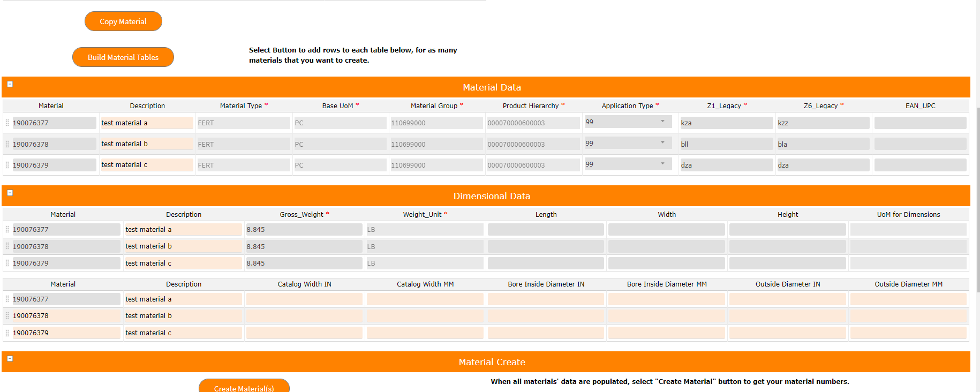Image resolution: width=980 pixels, height=392 pixels.
Task: Click Width field for test material b
Action: point(667,246)
